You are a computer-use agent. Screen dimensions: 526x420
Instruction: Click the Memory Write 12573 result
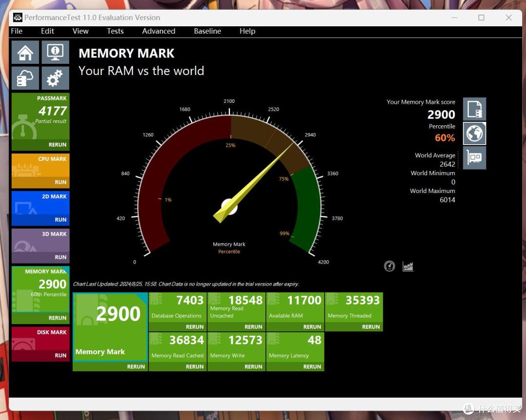tap(236, 347)
